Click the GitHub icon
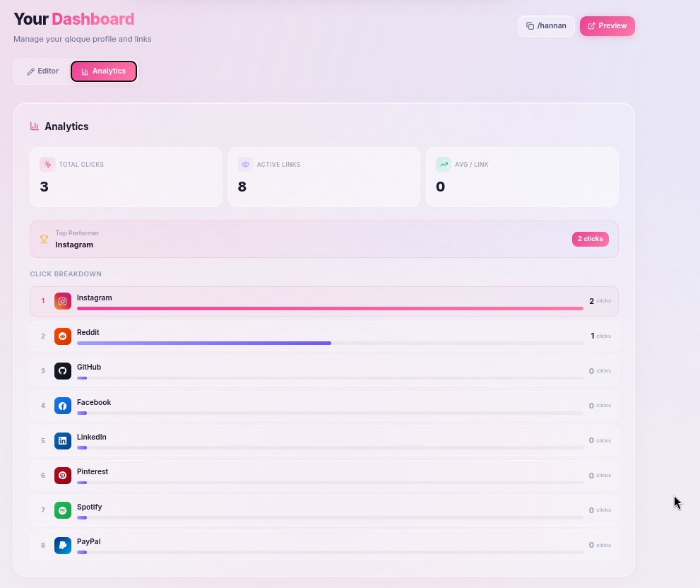 pos(63,370)
